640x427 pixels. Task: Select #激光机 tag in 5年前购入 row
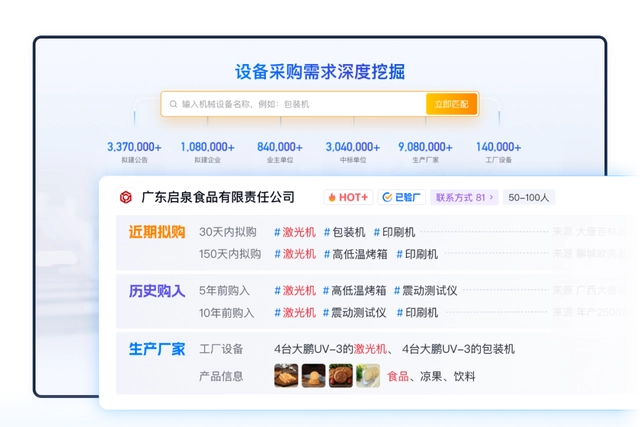[295, 291]
